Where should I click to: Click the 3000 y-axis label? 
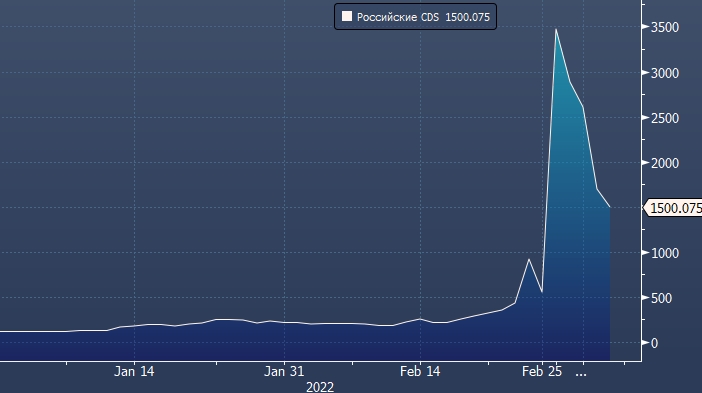coord(664,73)
